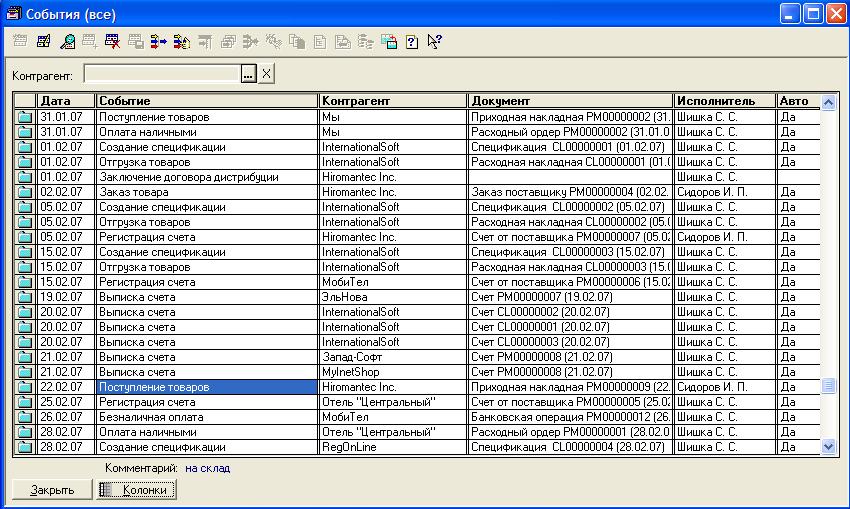Click the greyed-out copy row icon with plus sign
Viewport: 850px width, 509px height.
point(89,41)
